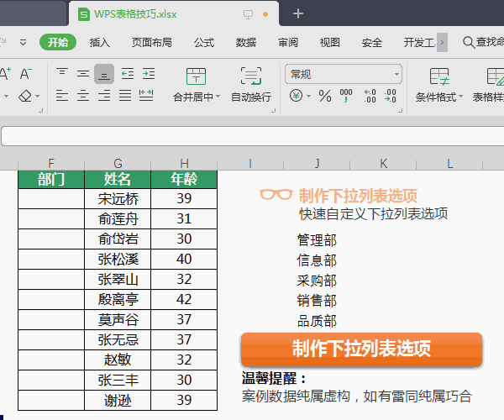
Task: Increase decimal places
Action: coord(370,96)
